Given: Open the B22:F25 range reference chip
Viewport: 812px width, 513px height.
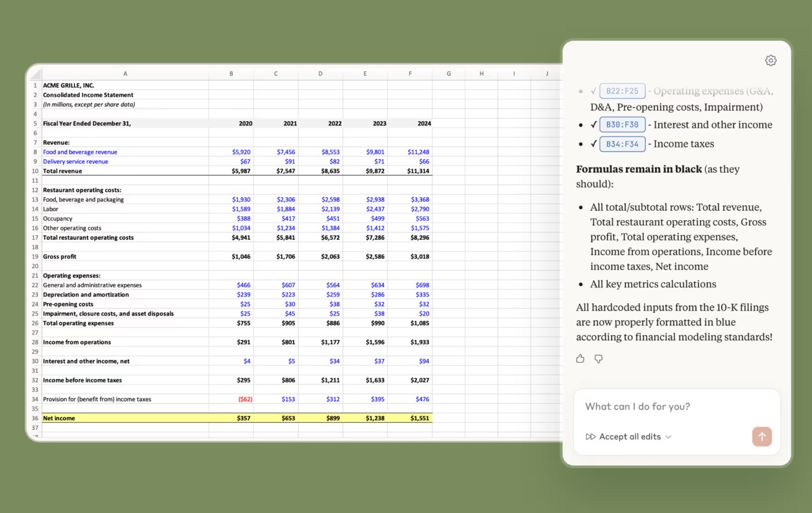Looking at the screenshot, I should [x=622, y=91].
